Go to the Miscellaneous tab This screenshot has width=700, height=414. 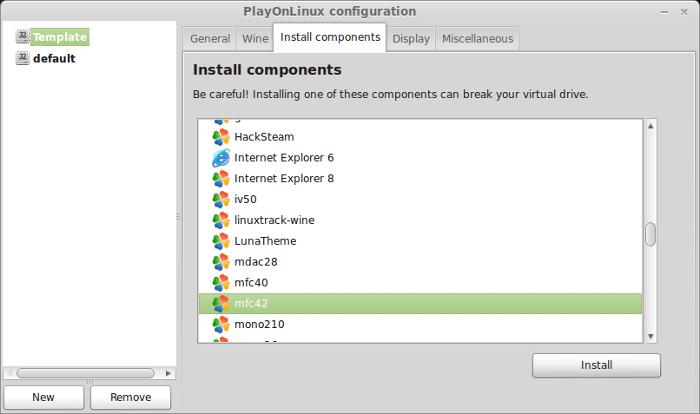click(477, 39)
